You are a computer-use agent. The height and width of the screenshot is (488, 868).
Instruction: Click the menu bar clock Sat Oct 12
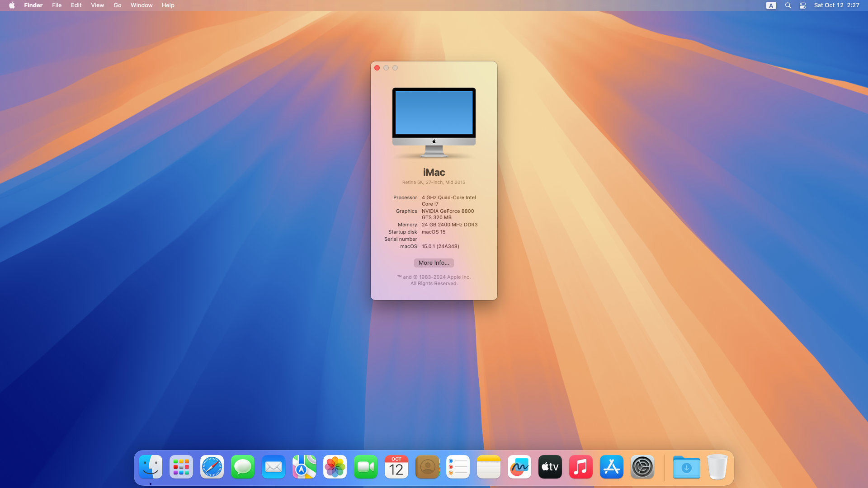click(837, 5)
